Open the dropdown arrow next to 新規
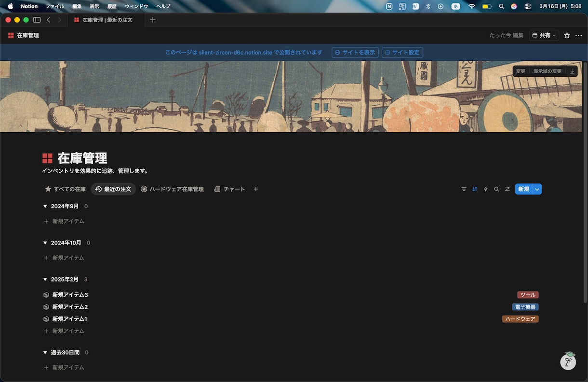 pyautogui.click(x=537, y=189)
